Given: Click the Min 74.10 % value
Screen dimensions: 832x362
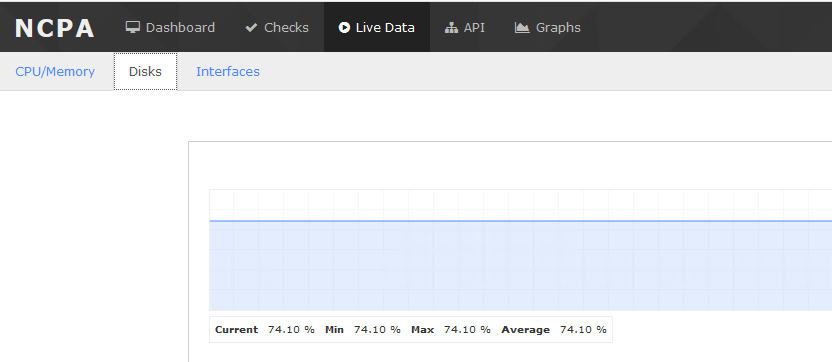Looking at the screenshot, I should click(x=377, y=330).
